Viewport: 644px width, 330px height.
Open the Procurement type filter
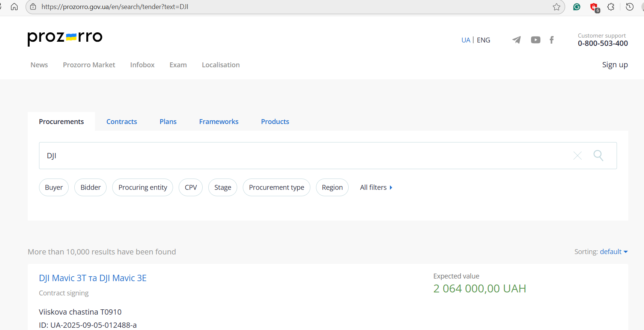click(277, 187)
